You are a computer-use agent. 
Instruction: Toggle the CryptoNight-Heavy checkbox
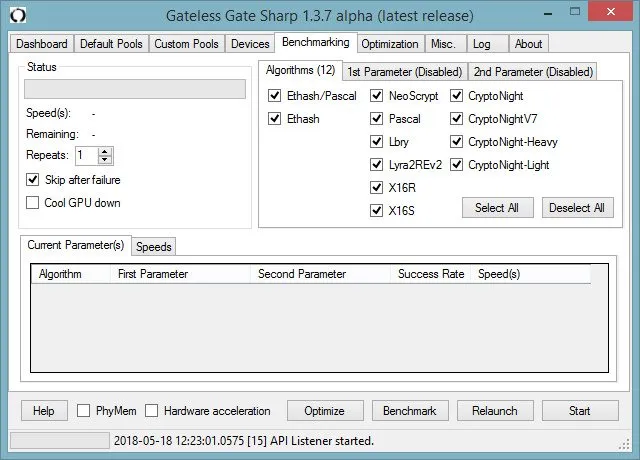(x=456, y=142)
